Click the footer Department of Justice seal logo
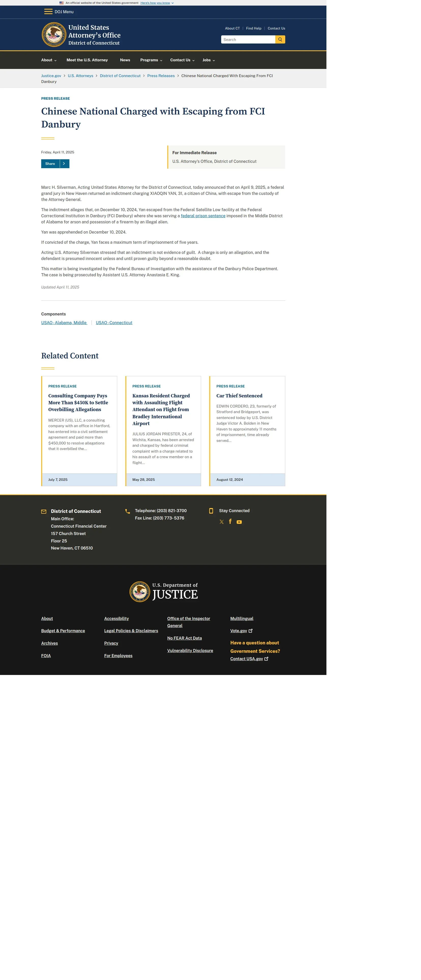This screenshot has height=980, width=421. pos(140,592)
